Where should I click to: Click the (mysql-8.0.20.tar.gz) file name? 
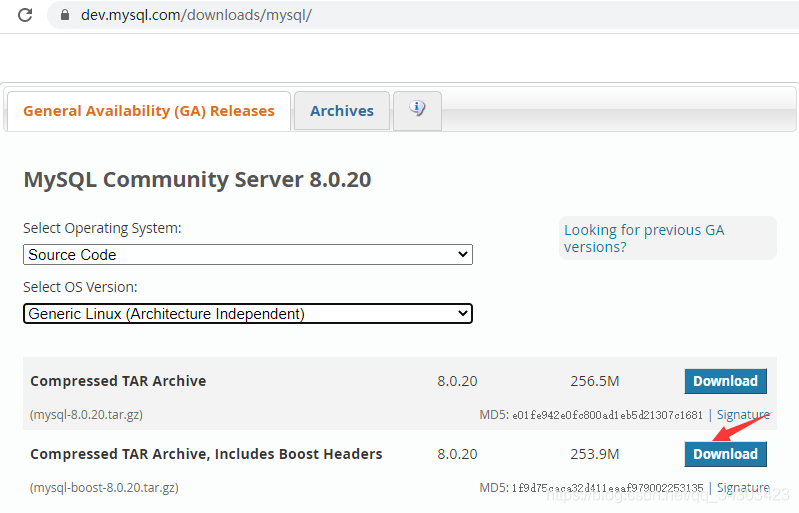pyautogui.click(x=87, y=415)
